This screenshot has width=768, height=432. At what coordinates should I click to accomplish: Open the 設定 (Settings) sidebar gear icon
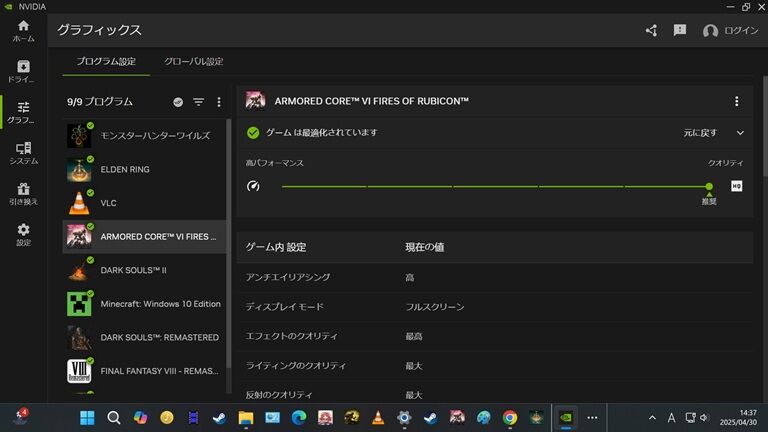(x=24, y=235)
